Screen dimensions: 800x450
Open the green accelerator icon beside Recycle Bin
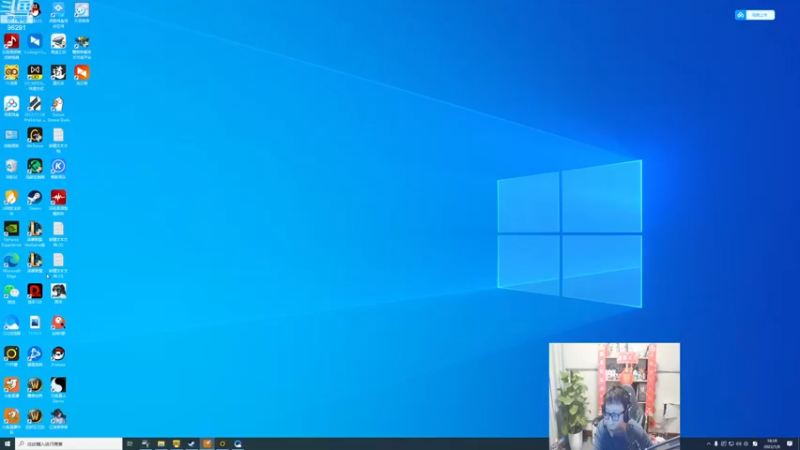click(35, 166)
